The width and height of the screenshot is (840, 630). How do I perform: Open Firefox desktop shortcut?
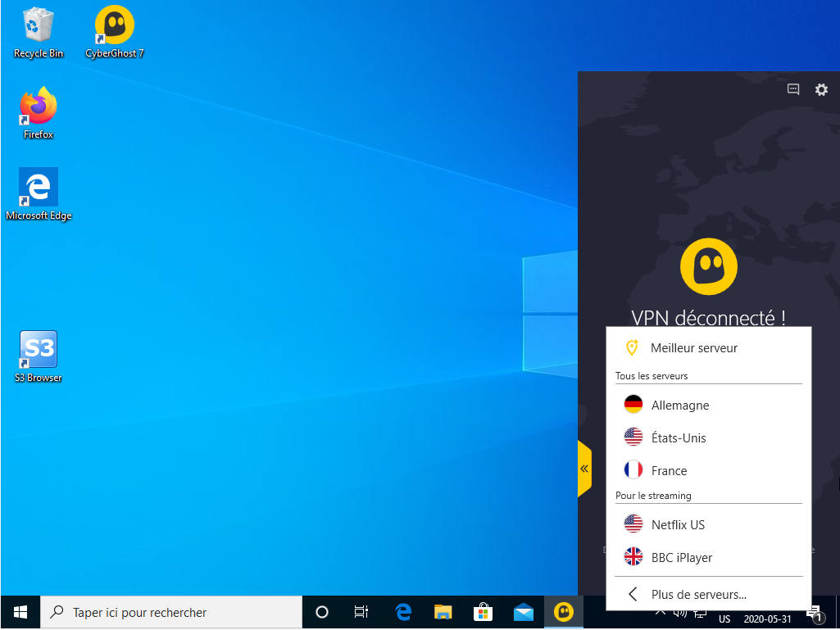point(39,112)
